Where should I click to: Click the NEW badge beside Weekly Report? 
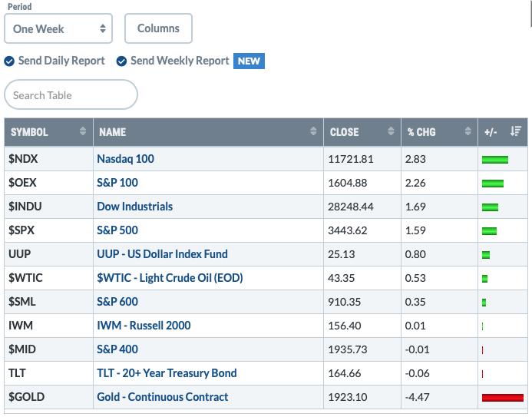[249, 61]
